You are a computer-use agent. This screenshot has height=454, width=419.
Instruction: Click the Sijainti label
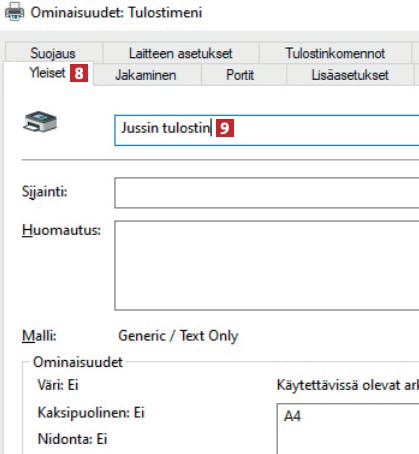point(45,192)
